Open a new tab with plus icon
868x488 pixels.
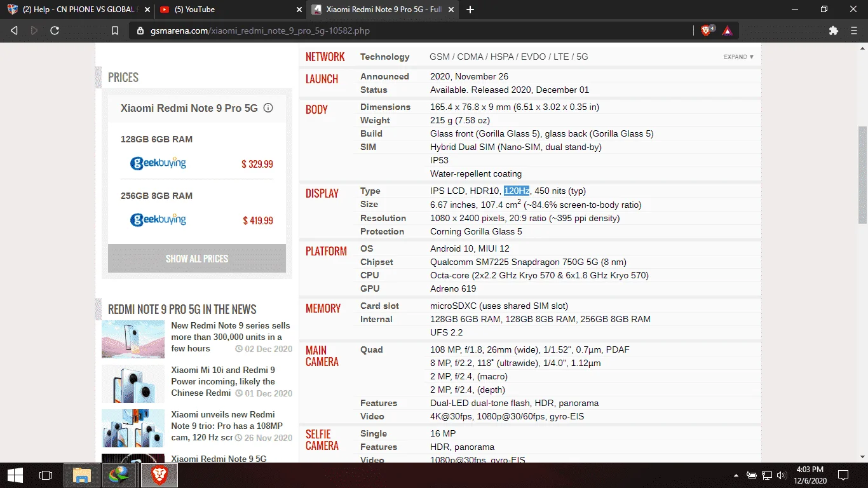click(470, 10)
